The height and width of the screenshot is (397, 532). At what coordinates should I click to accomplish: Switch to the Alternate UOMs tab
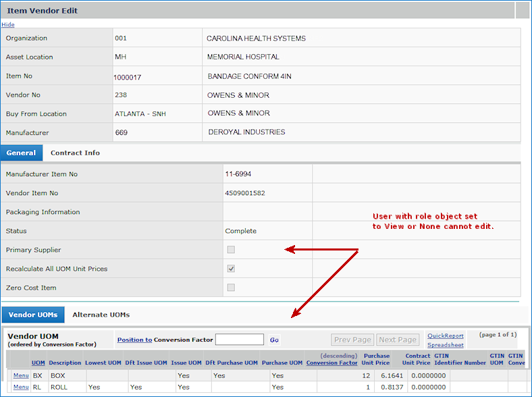[101, 315]
